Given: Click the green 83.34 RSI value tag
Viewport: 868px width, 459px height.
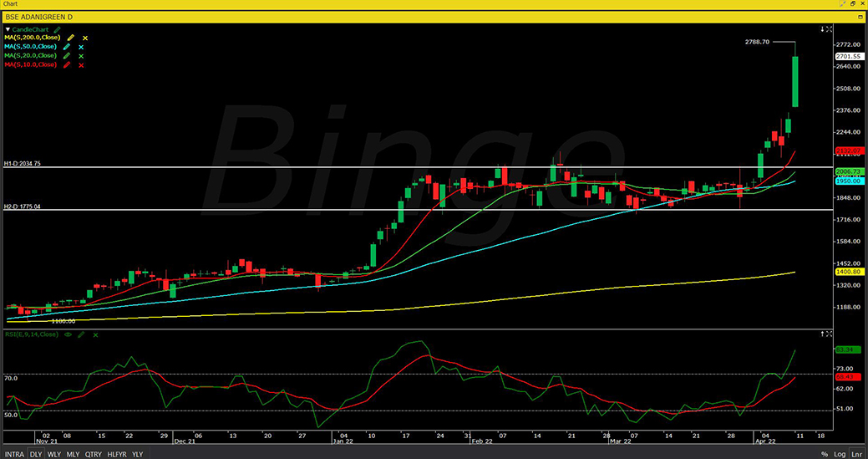Looking at the screenshot, I should tap(848, 350).
